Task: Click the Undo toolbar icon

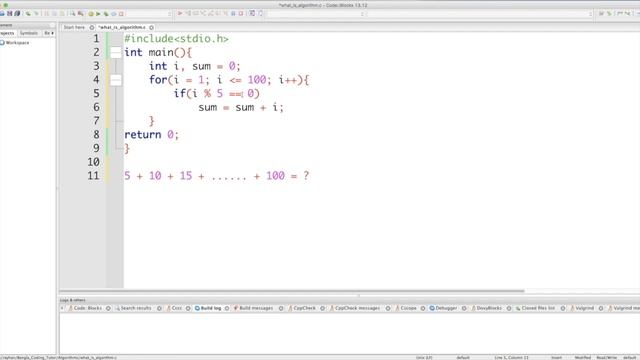Action: 28,13
